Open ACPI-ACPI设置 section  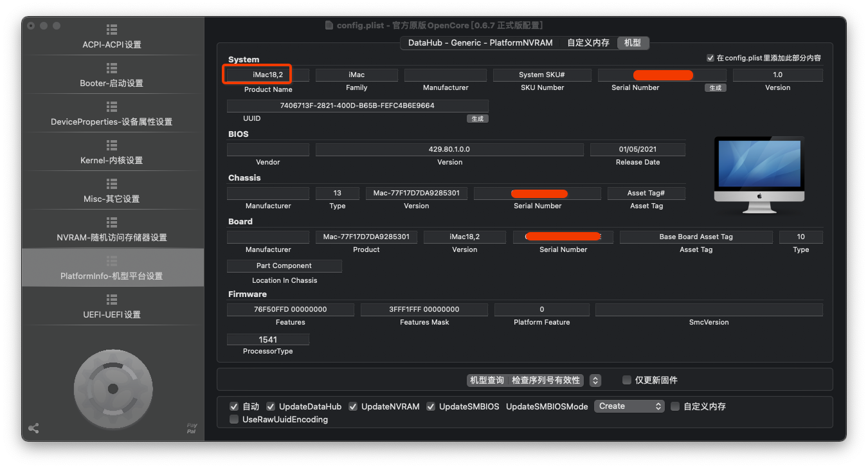point(112,37)
